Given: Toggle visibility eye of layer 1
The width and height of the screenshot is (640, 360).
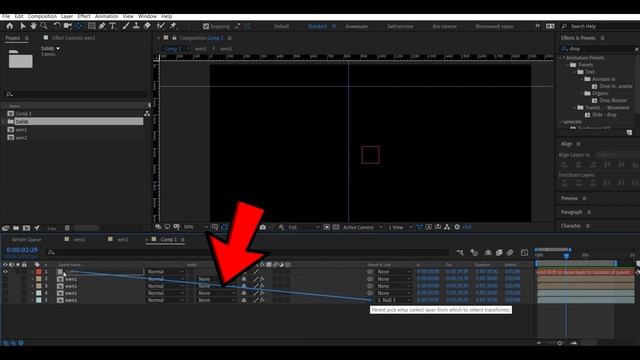Looking at the screenshot, I should point(5,272).
